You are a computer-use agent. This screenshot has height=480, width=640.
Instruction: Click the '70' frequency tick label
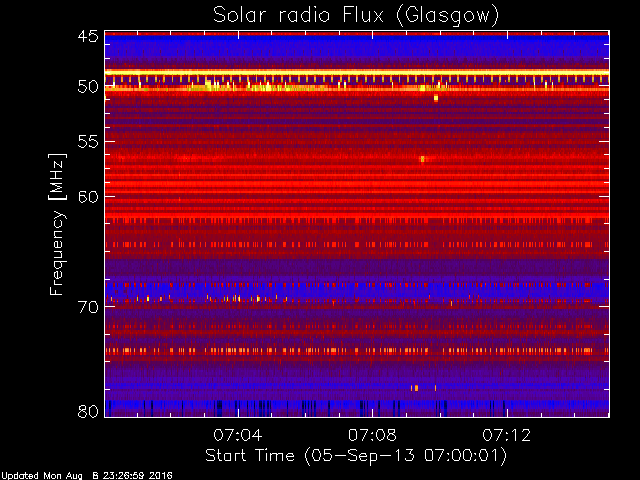coord(88,307)
